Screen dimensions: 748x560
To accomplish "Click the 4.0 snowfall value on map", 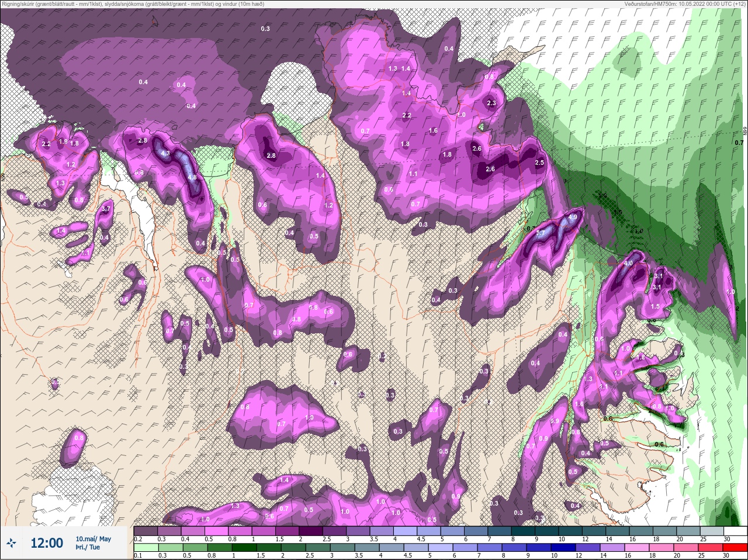I will [x=628, y=264].
